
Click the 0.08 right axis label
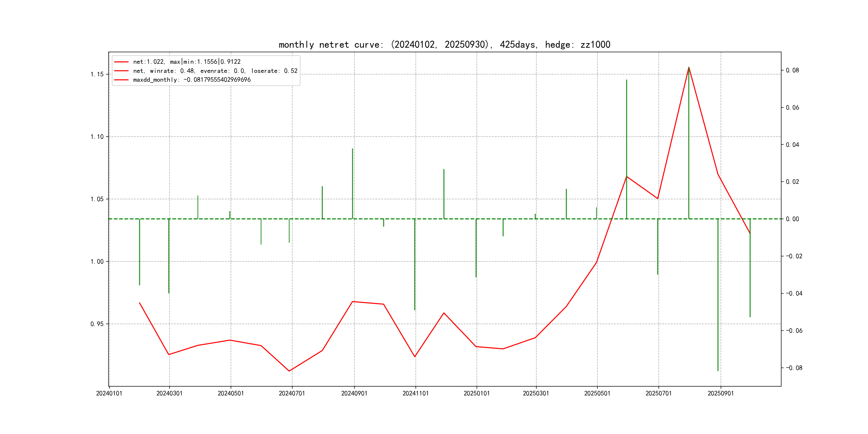point(792,70)
